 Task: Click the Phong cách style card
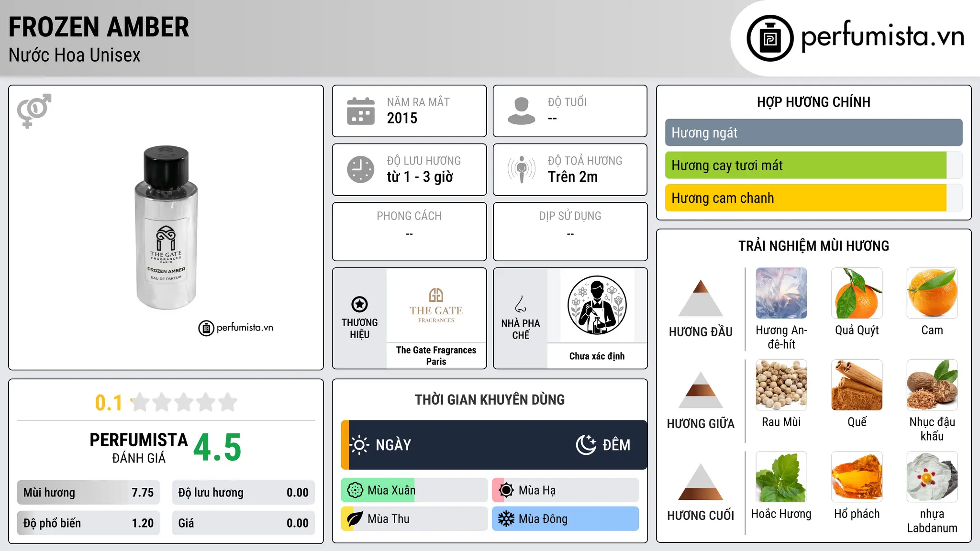[409, 231]
